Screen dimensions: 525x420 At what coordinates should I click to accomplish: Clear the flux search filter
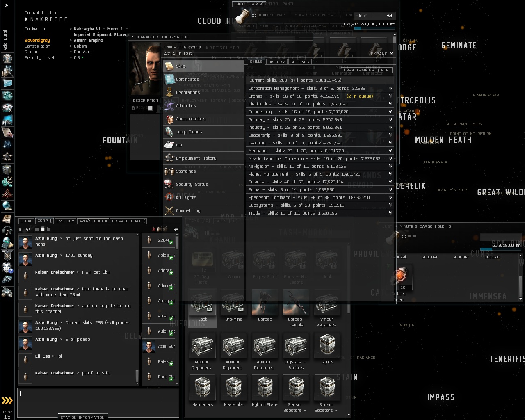click(x=390, y=16)
